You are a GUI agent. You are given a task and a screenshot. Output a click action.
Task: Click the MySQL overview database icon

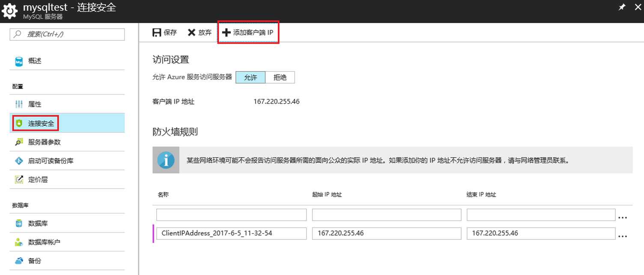click(19, 61)
